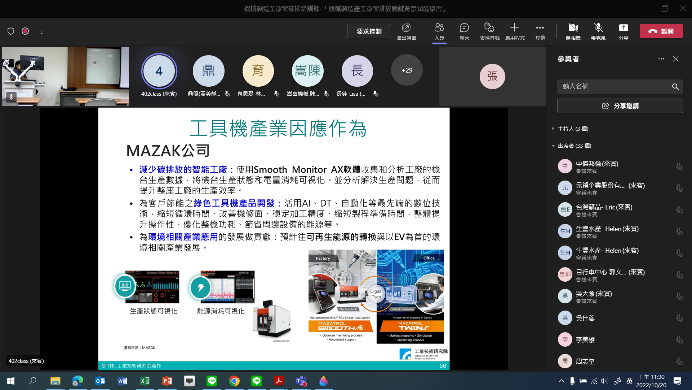Open the Windows notification center icon
Image resolution: width=692 pixels, height=390 pixels.
pyautogui.click(x=677, y=381)
